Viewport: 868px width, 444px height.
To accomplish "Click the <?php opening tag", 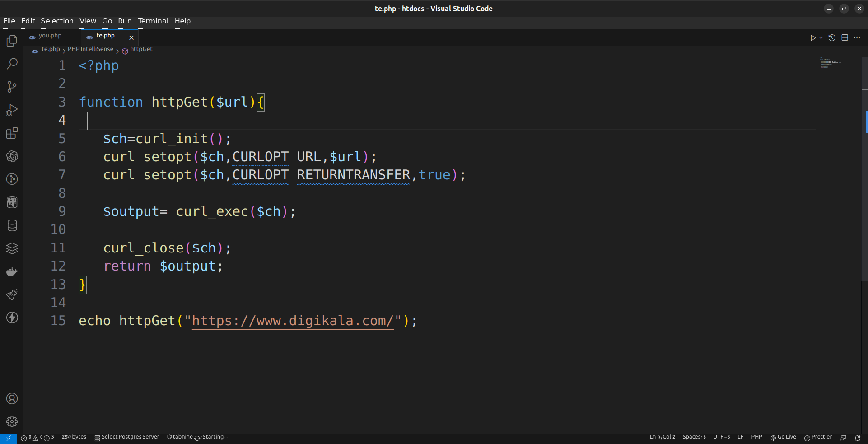I will (99, 65).
